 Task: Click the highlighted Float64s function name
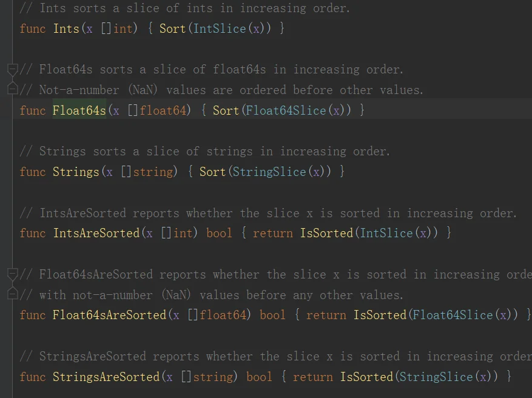pos(79,110)
